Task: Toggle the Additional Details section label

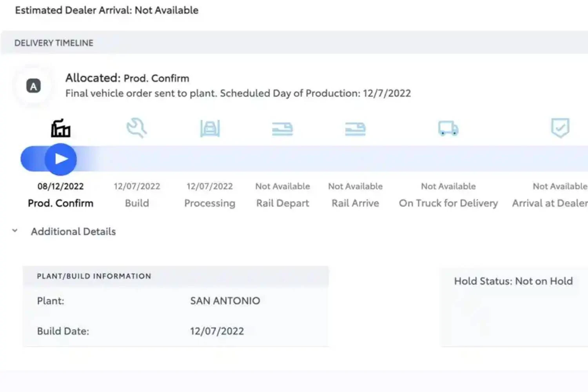Action: tap(73, 232)
